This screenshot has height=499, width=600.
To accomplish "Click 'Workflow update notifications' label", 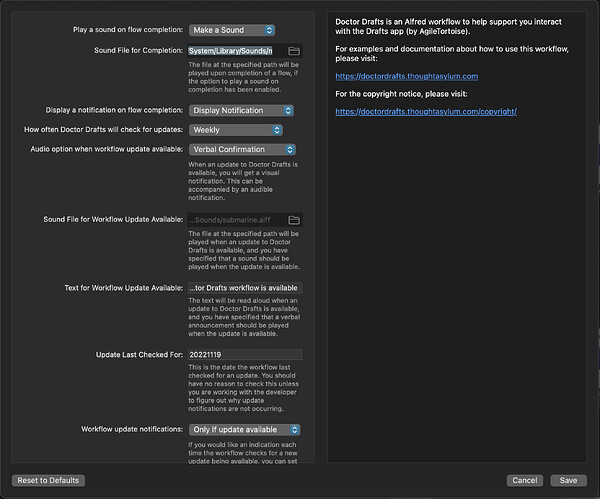I will [132, 429].
